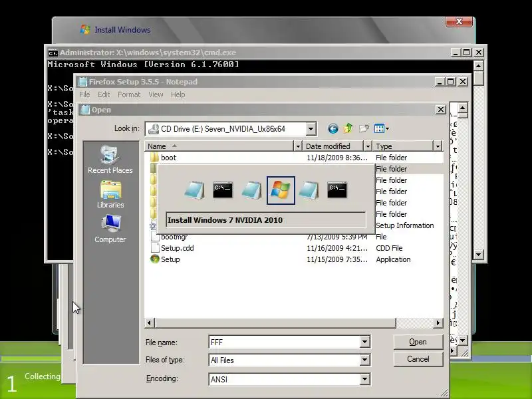Click the Install Windows logo icon

tap(85, 29)
